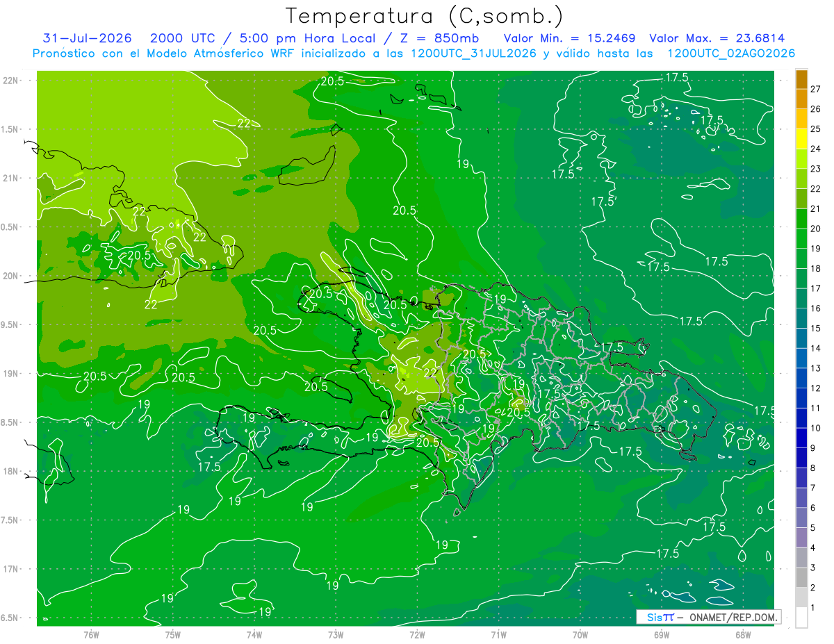Click the "20N" latitude axis label
Viewport: 834px width, 644px height.
(x=12, y=276)
